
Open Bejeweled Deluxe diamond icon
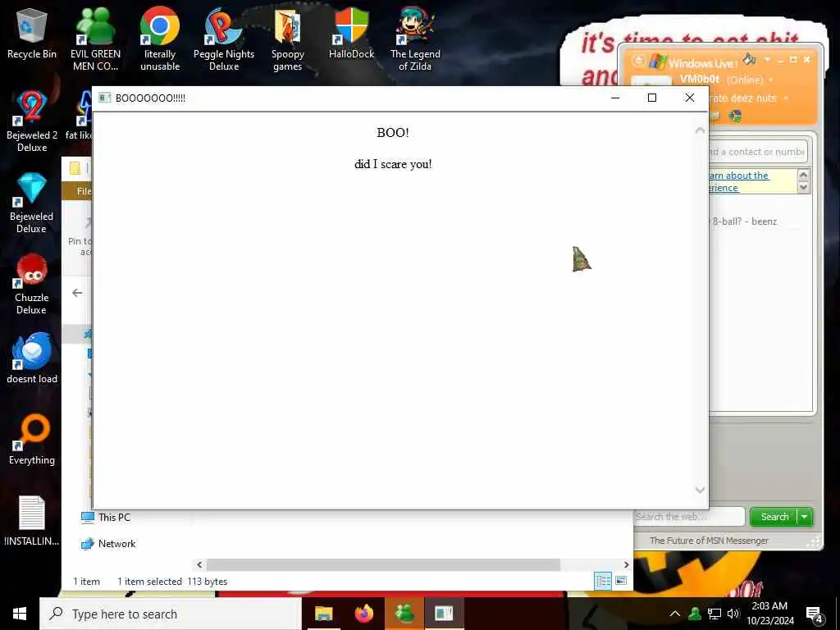pos(32,203)
